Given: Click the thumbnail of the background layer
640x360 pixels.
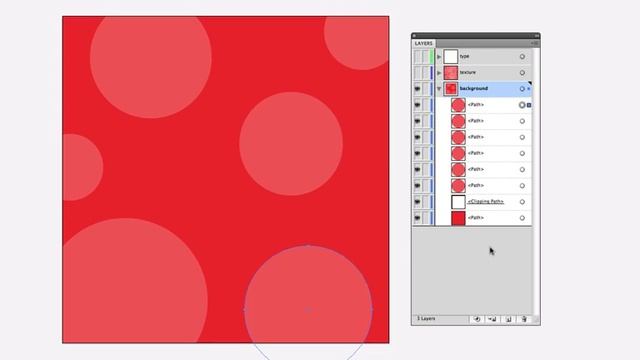Looking at the screenshot, I should (451, 89).
